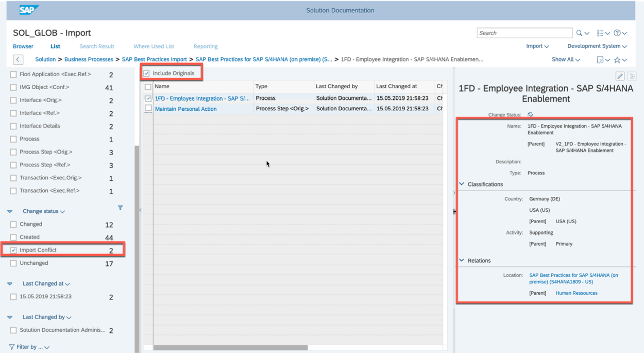Viewport: 644px width, 353px height.
Task: Open the Reporting tab
Action: [x=206, y=46]
